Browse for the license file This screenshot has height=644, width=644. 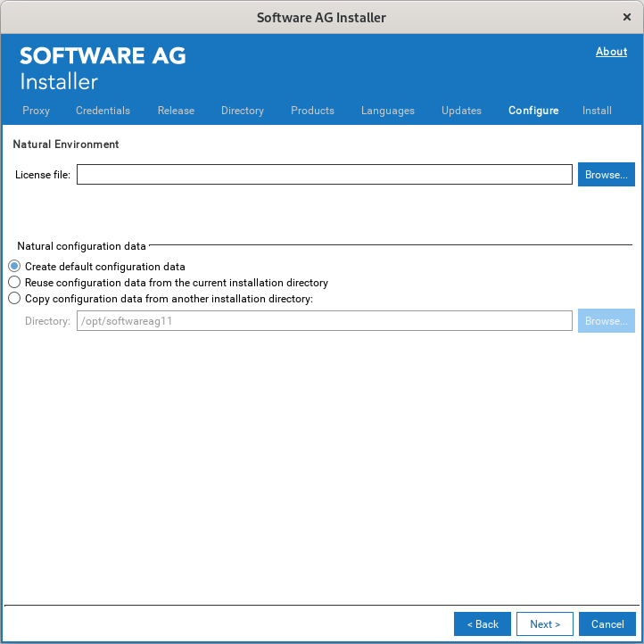[606, 175]
